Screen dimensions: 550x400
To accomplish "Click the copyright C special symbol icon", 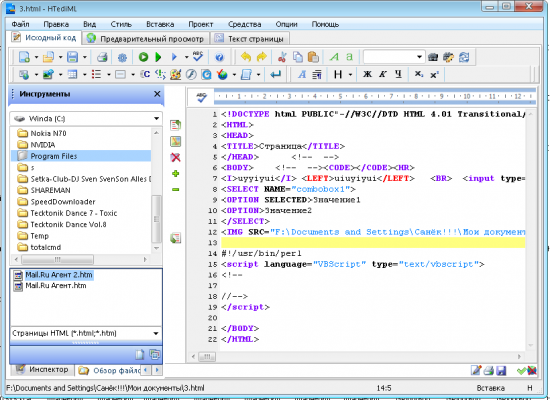I will [145, 74].
